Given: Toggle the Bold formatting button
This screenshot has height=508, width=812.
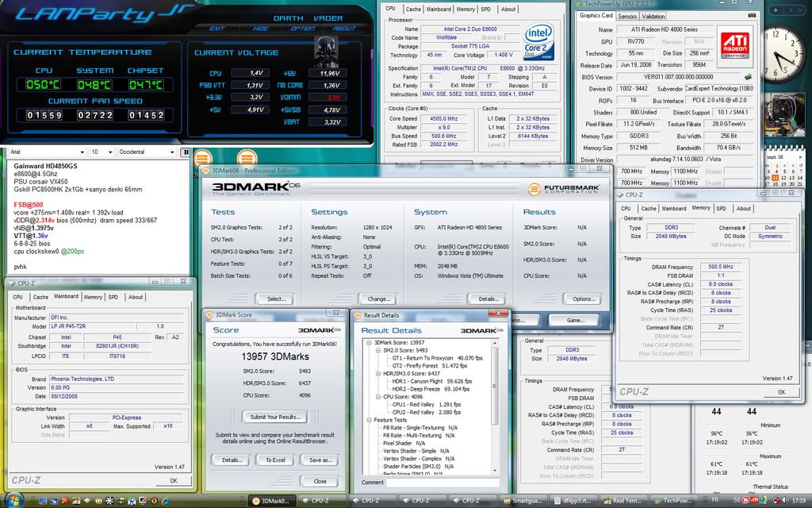Looking at the screenshot, I should (186, 152).
